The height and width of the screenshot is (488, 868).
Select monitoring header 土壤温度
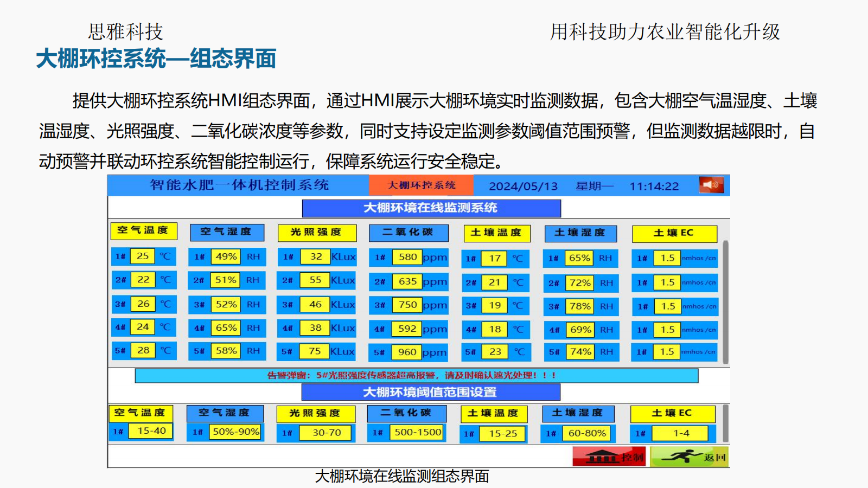click(496, 233)
